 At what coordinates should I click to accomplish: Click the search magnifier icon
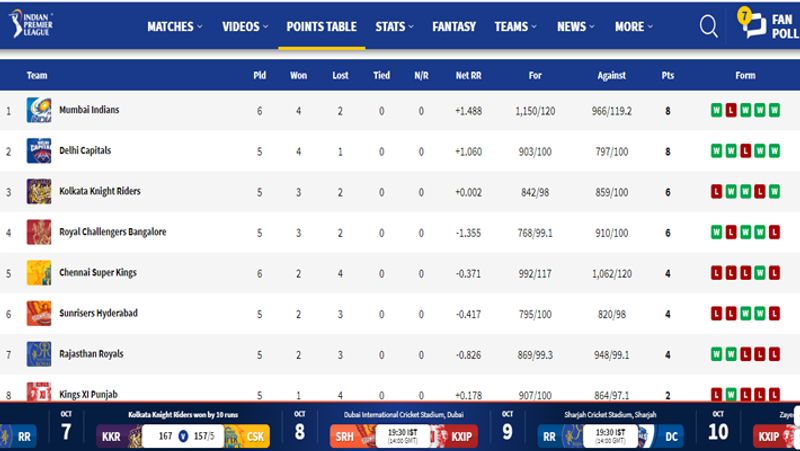click(x=708, y=26)
